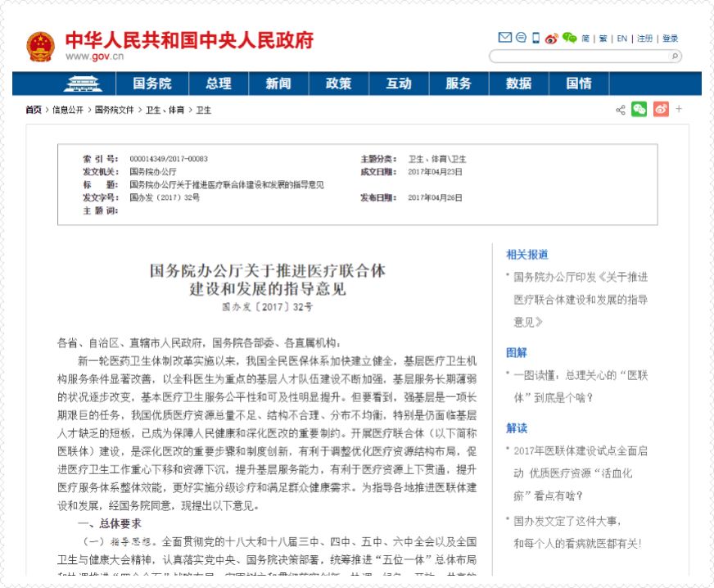The image size is (714, 588).
Task: Click the WeChat icon in top header
Action: [569, 38]
